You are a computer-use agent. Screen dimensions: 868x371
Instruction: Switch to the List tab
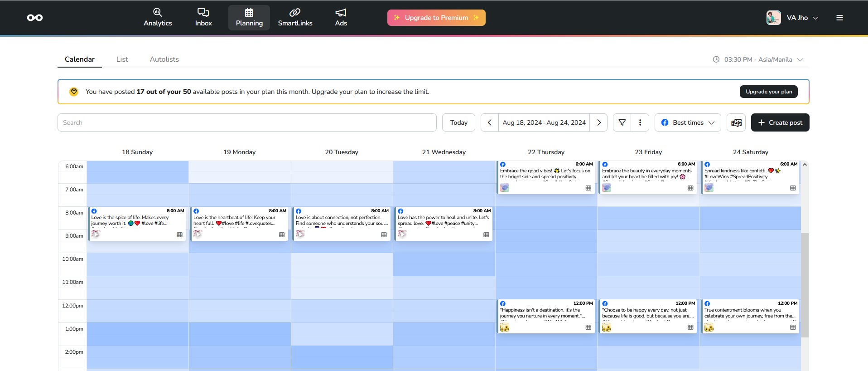122,59
